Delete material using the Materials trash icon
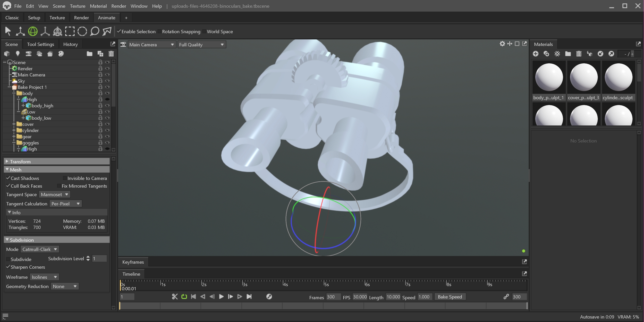Image resolution: width=644 pixels, height=322 pixels. (x=579, y=54)
